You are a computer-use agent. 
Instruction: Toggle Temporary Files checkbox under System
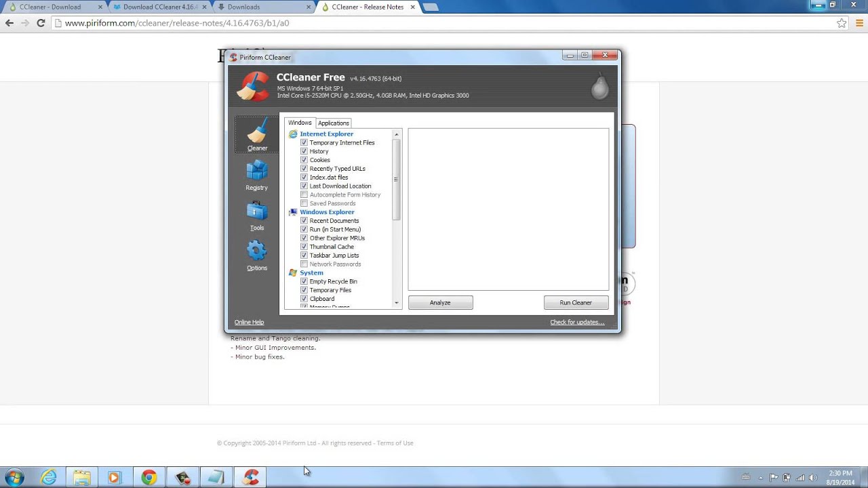pyautogui.click(x=304, y=290)
